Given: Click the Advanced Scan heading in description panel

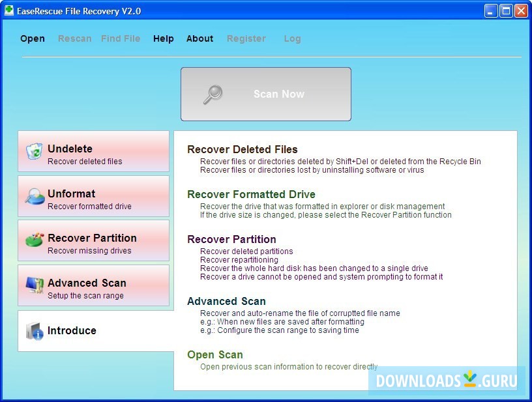Looking at the screenshot, I should point(226,301).
